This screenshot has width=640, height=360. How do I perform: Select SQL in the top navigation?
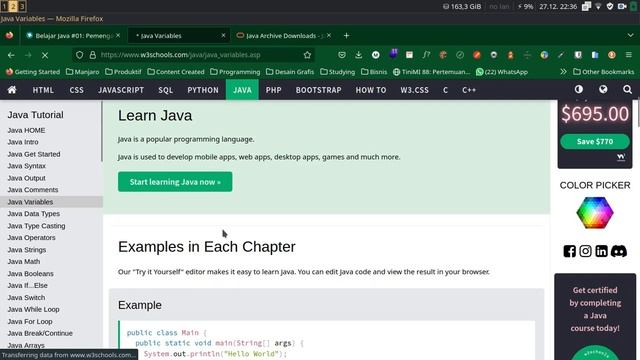165,90
